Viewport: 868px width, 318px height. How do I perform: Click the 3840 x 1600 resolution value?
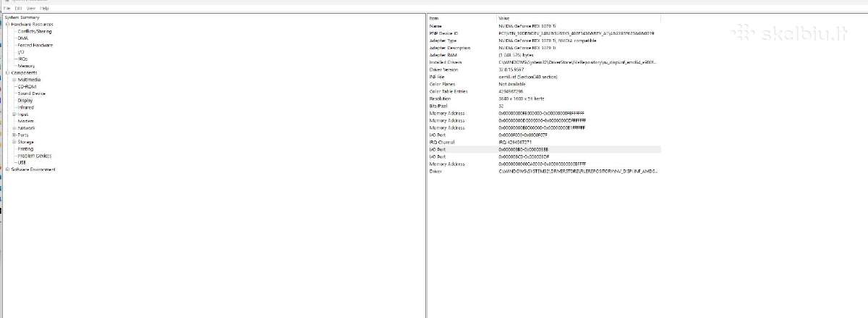pyautogui.click(x=522, y=99)
